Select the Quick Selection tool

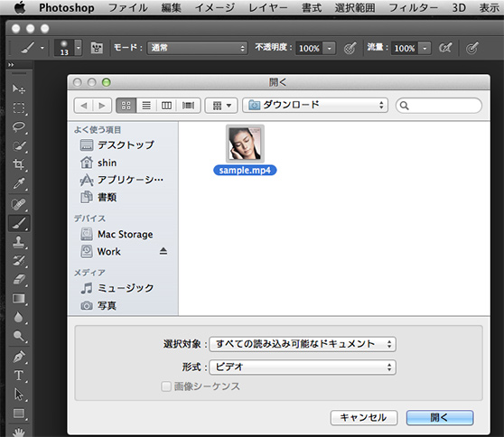[x=19, y=145]
